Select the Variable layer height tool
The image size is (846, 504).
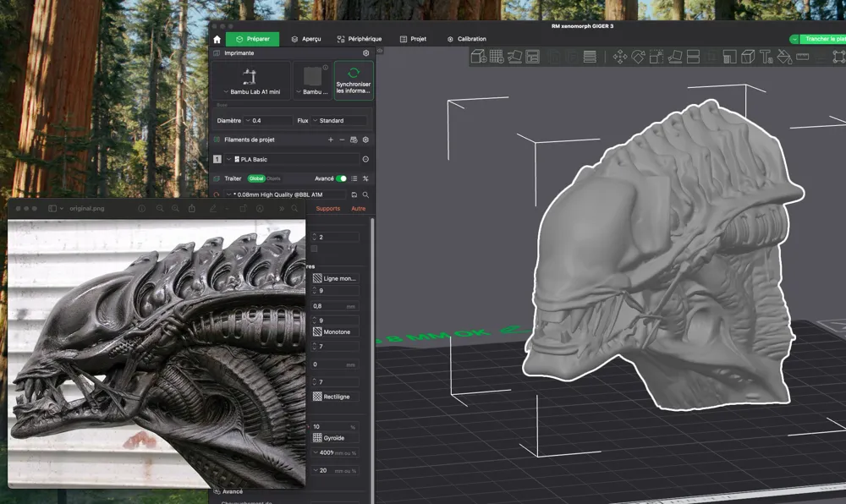pyautogui.click(x=591, y=57)
